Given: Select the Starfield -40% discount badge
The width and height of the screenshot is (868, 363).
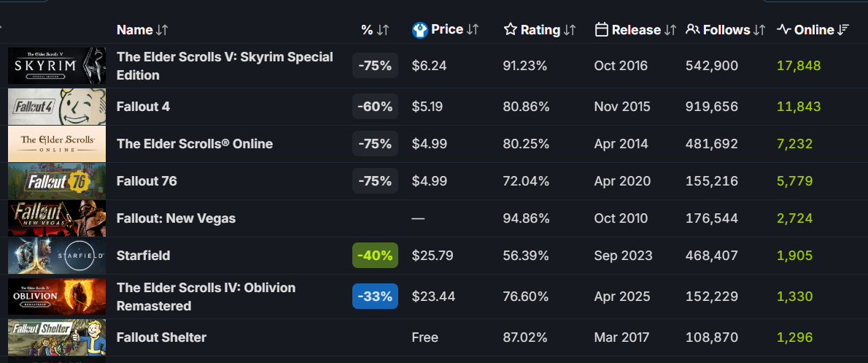Looking at the screenshot, I should 375,256.
